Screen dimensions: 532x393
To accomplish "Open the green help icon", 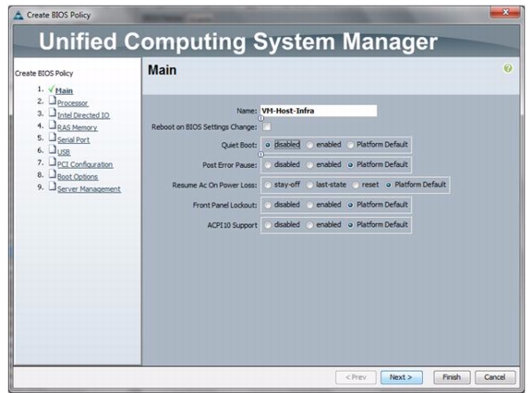I will tap(508, 68).
